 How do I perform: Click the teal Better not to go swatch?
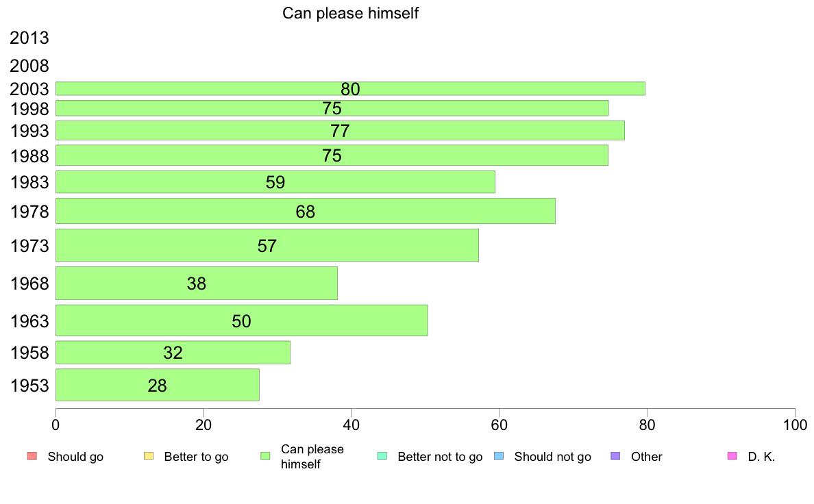point(382,456)
